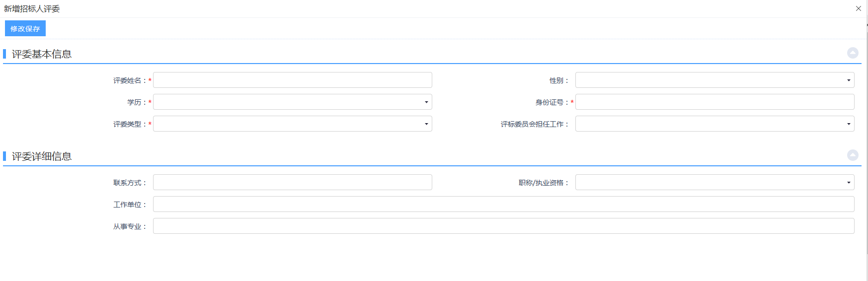Collapse the 评委基本信息 section with its arrow icon

click(x=853, y=53)
